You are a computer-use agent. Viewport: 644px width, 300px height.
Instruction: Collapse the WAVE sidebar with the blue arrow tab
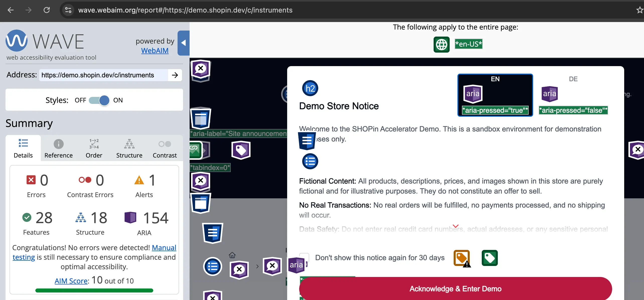click(184, 43)
